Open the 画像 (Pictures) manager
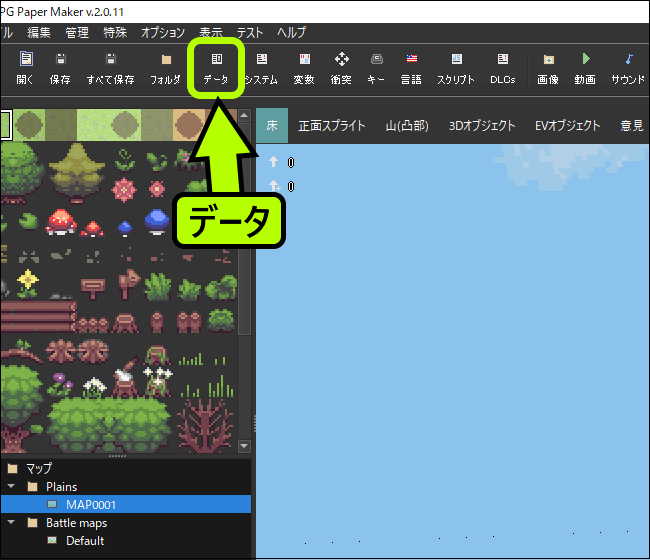This screenshot has height=560, width=650. point(547,68)
